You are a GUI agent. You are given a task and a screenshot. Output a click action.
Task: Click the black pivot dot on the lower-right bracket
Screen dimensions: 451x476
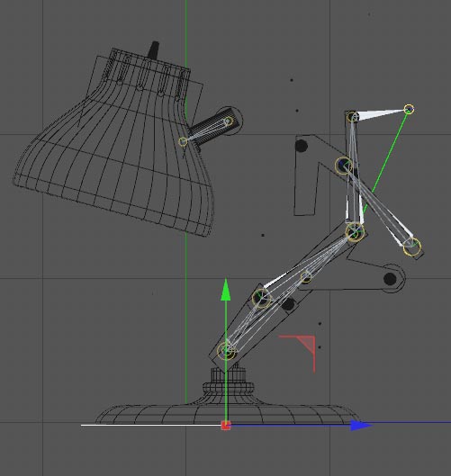pyautogui.click(x=390, y=278)
